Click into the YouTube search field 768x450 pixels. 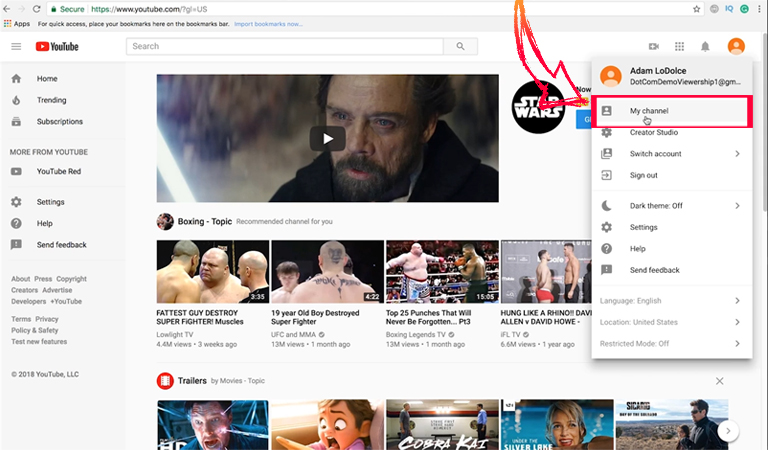coord(285,46)
